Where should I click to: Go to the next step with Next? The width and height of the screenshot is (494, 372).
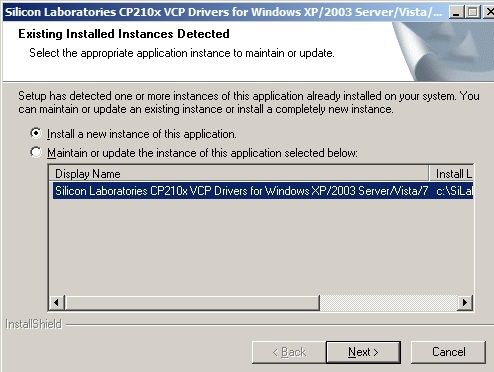[363, 352]
